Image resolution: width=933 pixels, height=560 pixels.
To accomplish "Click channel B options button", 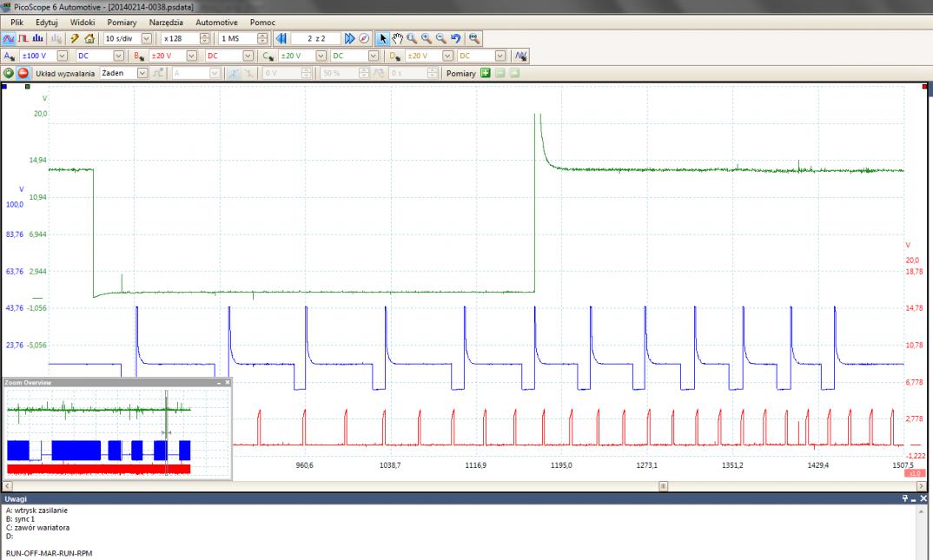I will (x=139, y=56).
